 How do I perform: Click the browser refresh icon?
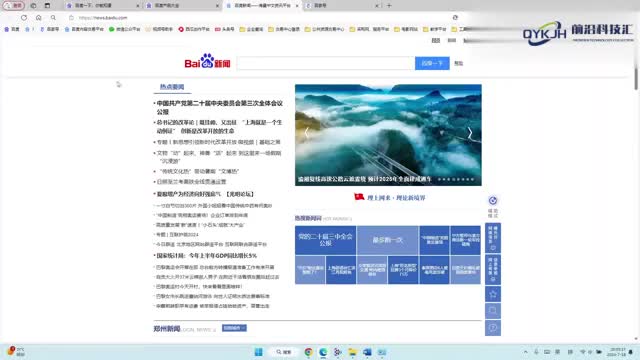tap(24, 18)
